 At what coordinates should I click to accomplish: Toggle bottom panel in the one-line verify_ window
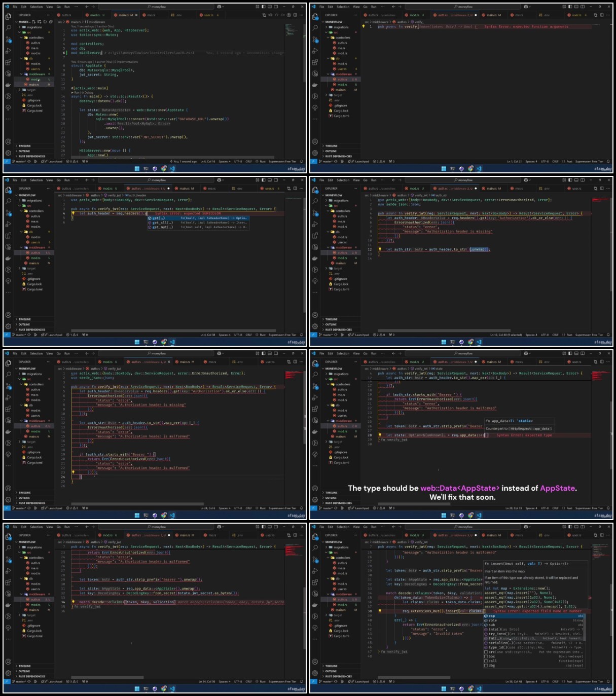(576, 7)
